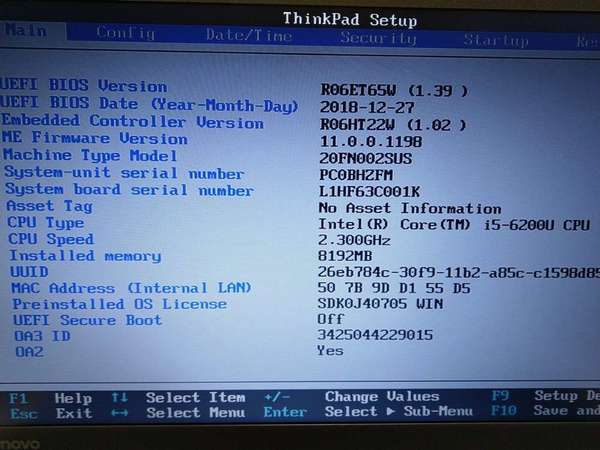This screenshot has height=450, width=600.
Task: Switch to the Main tab
Action: coord(26,31)
